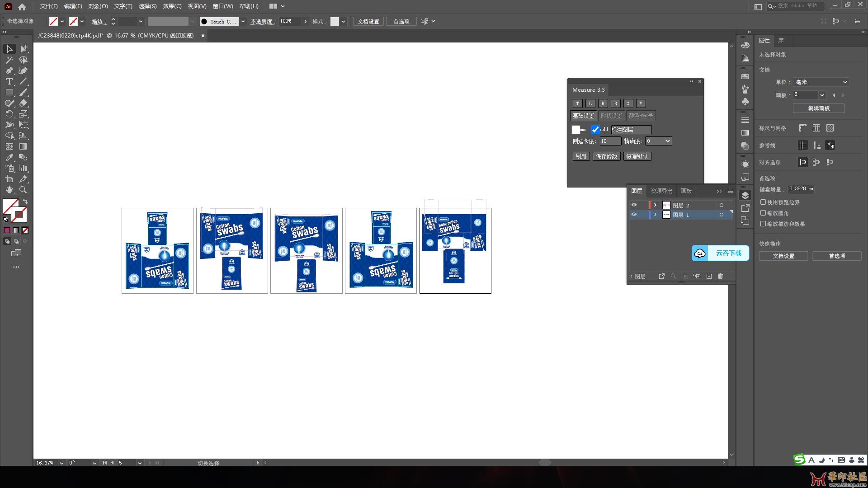
Task: Enable 缩放圆角 checkbox
Action: click(763, 213)
